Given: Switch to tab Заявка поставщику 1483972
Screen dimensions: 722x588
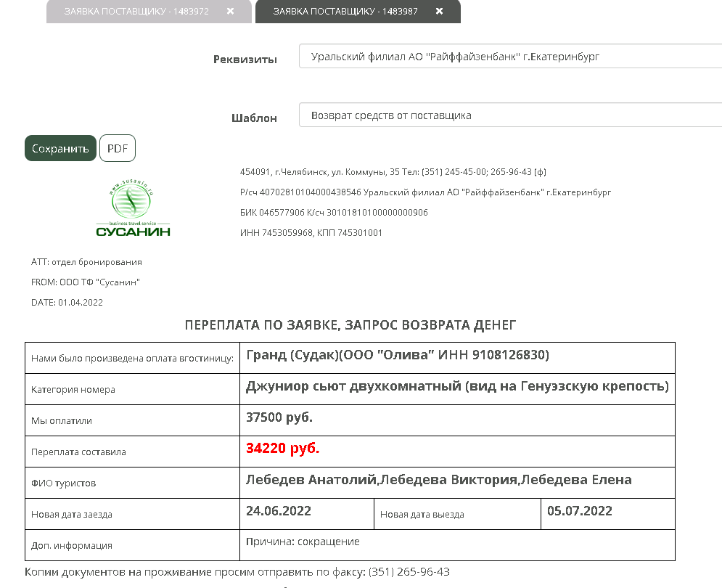Looking at the screenshot, I should pos(136,12).
